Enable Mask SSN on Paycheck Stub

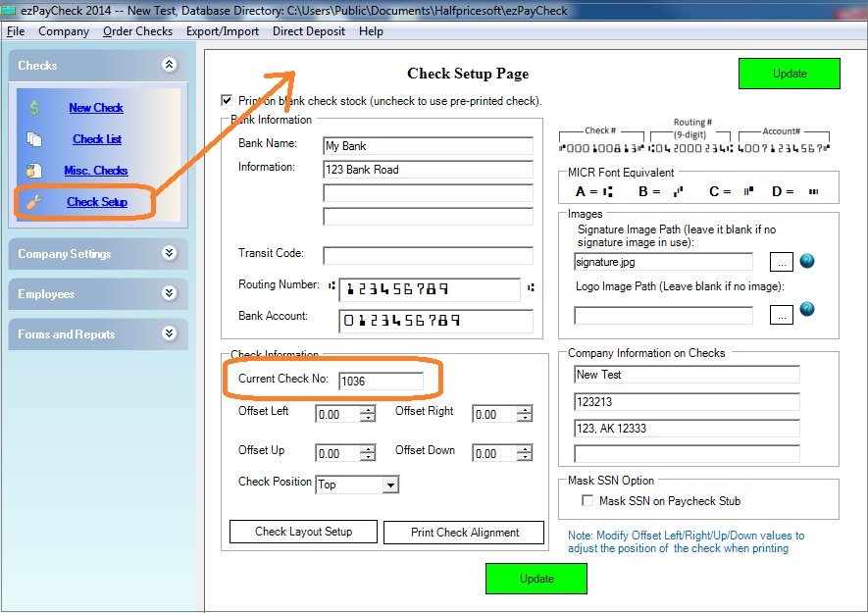pyautogui.click(x=588, y=501)
